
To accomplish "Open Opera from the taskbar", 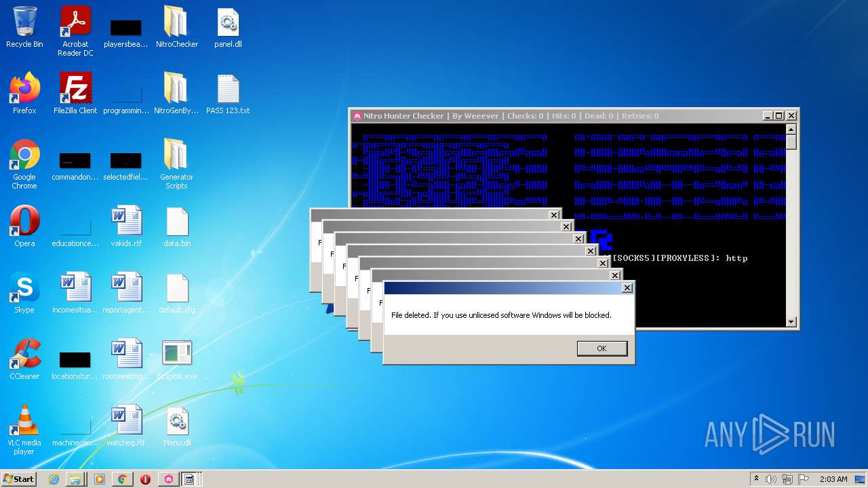I will pyautogui.click(x=145, y=479).
